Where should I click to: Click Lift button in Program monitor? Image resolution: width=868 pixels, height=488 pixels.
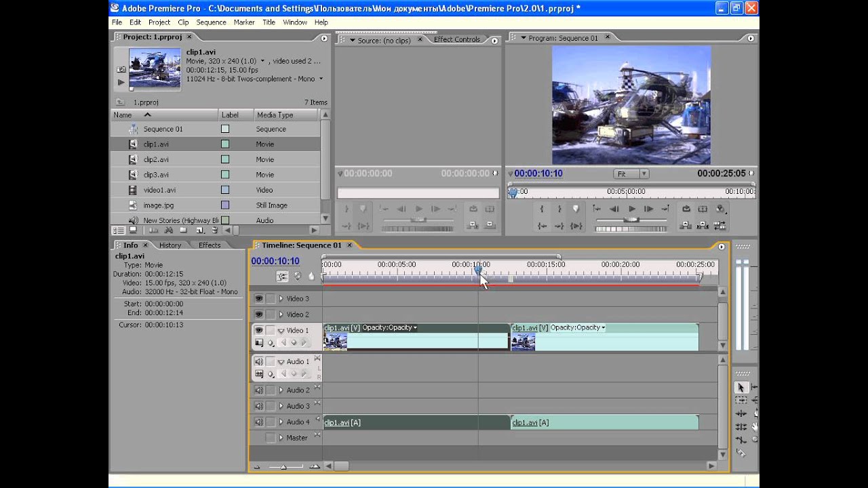(x=686, y=226)
